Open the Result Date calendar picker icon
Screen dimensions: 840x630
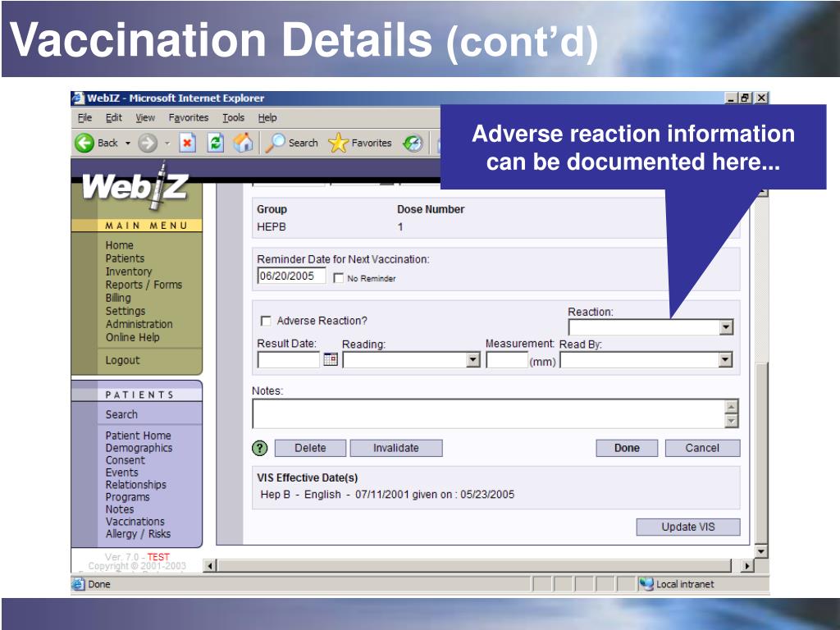[x=331, y=359]
